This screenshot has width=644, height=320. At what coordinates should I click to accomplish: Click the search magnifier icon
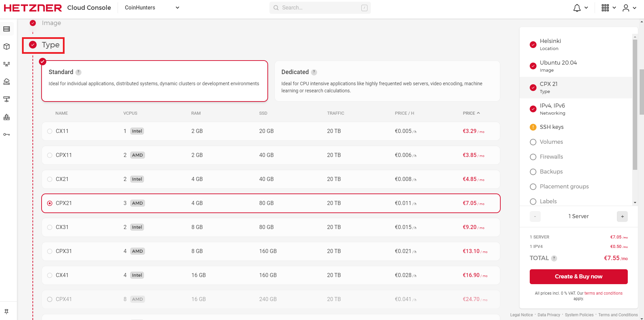276,8
